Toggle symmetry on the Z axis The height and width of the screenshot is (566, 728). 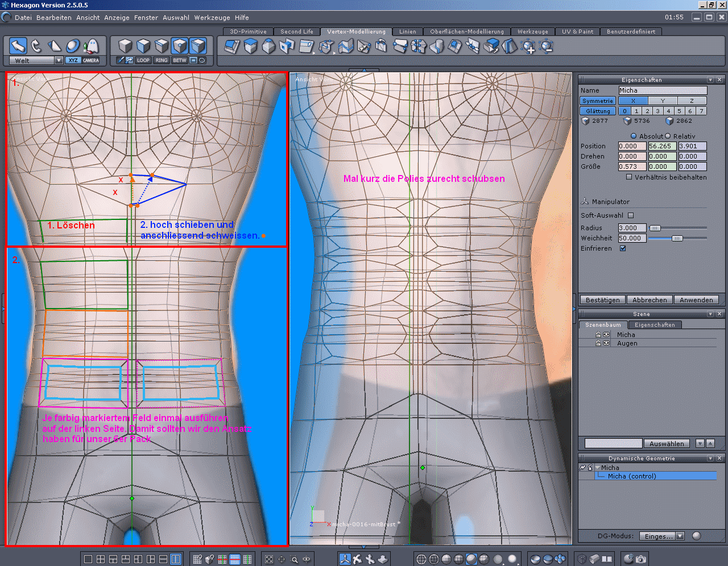[x=692, y=101]
